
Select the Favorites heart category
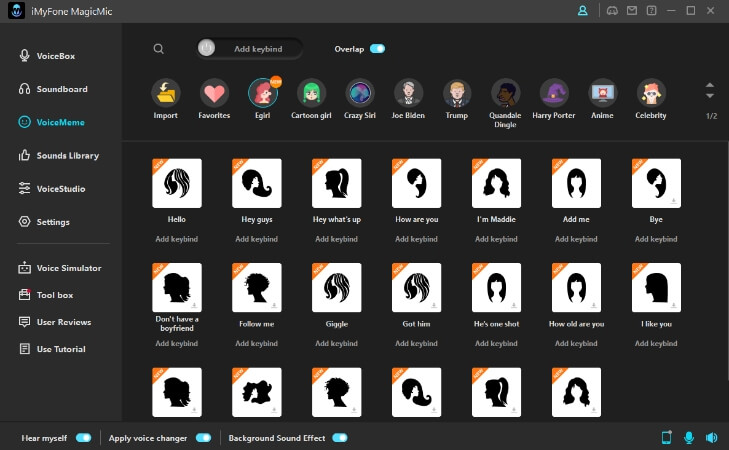[214, 93]
